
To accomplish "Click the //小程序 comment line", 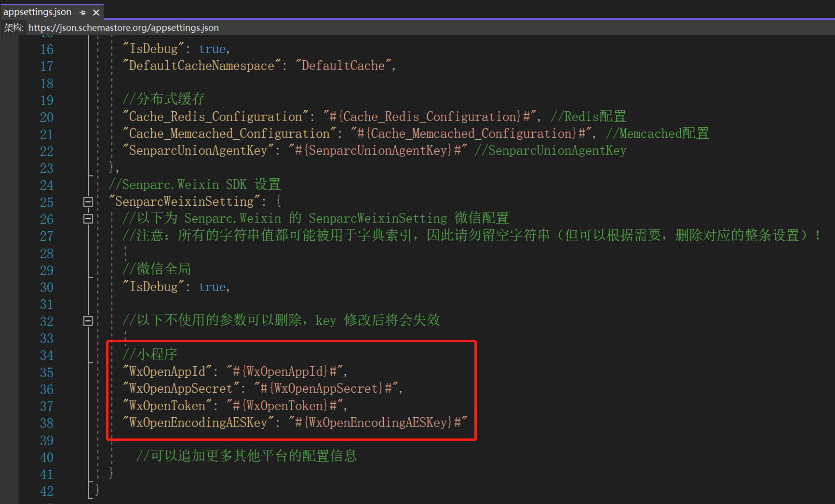I will (150, 355).
